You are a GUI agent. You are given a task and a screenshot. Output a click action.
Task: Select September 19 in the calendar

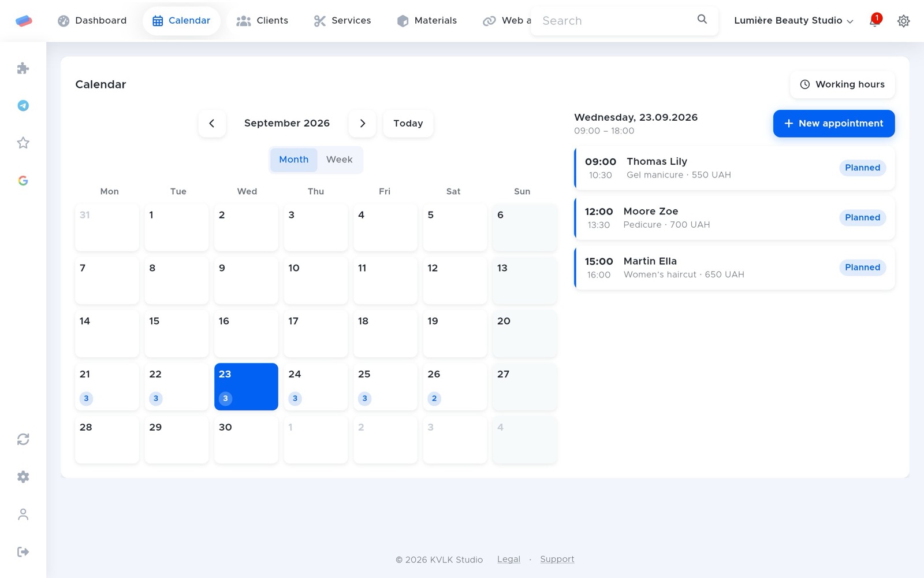455,334
